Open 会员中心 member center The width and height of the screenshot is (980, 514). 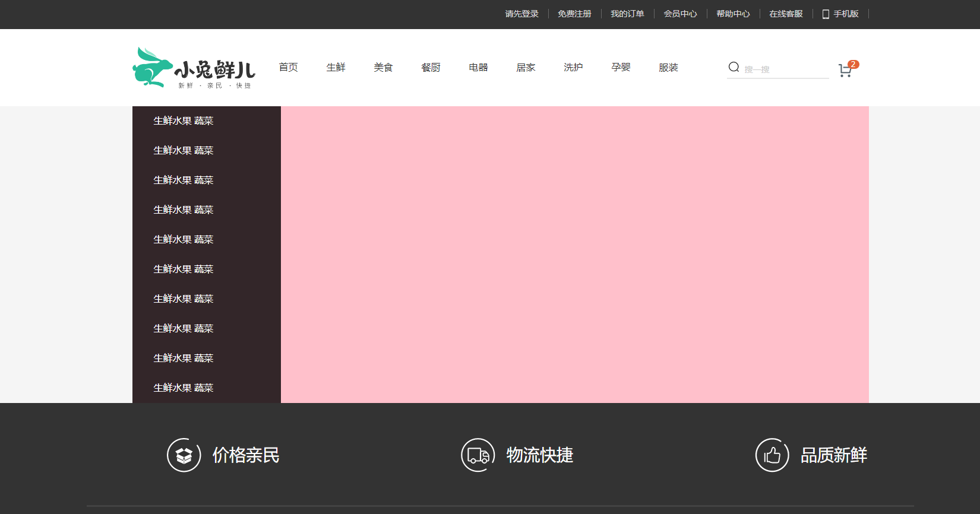pos(680,14)
